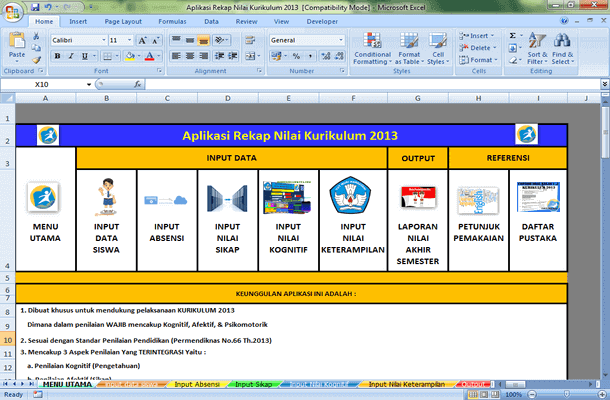Image resolution: width=610 pixels, height=400 pixels.
Task: Open the Font Color dropdown arrow
Action: click(158, 56)
